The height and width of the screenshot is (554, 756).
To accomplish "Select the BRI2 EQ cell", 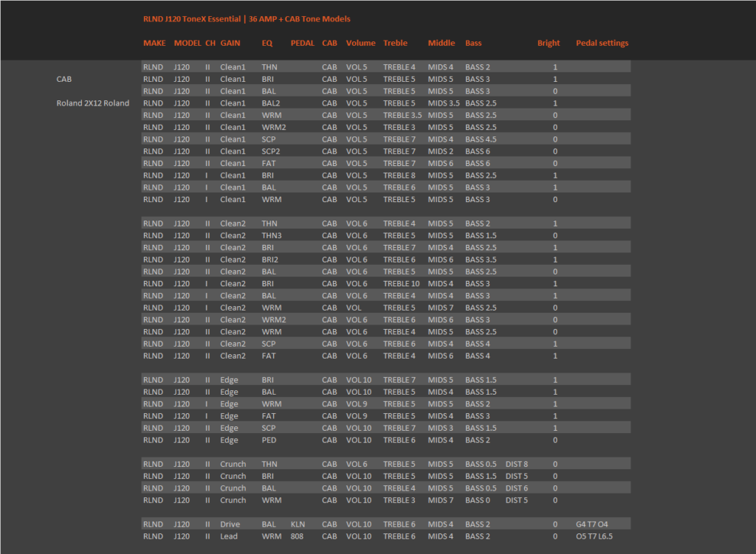I will (270, 260).
